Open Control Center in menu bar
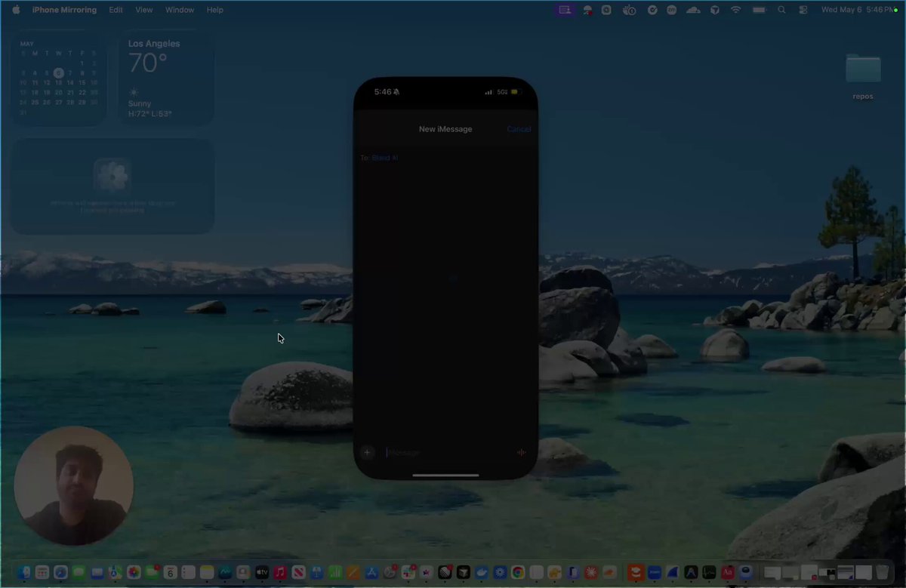 tap(803, 10)
